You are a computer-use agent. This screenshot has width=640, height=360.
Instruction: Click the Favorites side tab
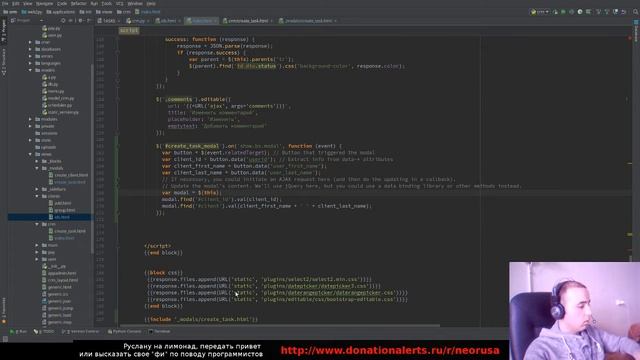4,310
